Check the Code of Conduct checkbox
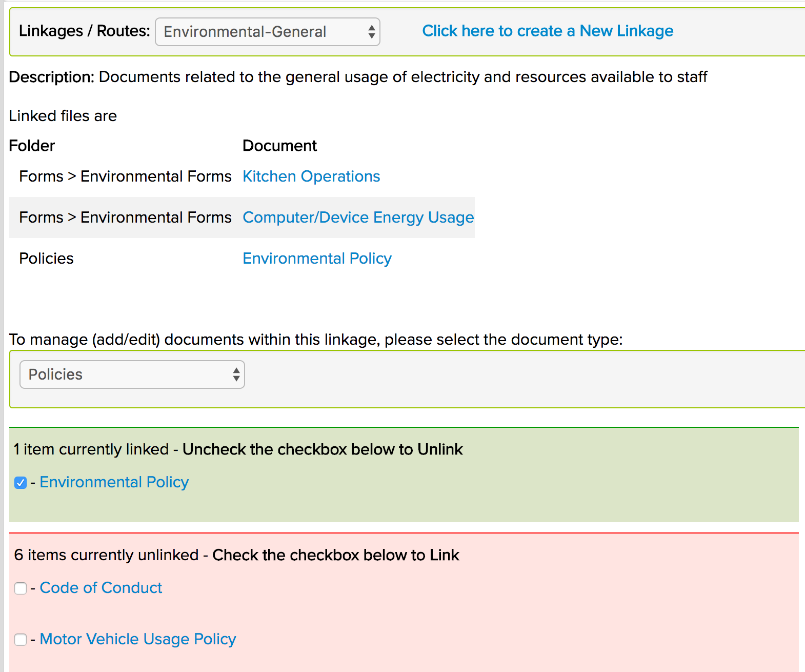Screen dimensions: 805x672 coord(21,588)
